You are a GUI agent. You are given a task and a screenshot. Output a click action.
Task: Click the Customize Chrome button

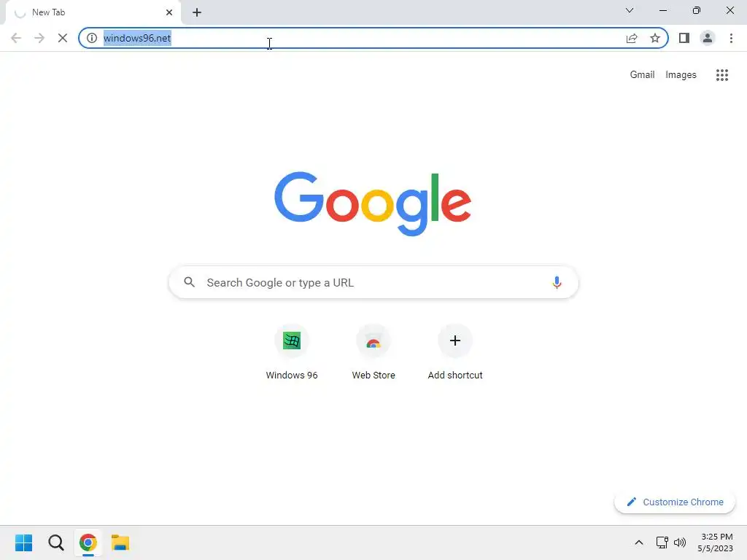[675, 502]
